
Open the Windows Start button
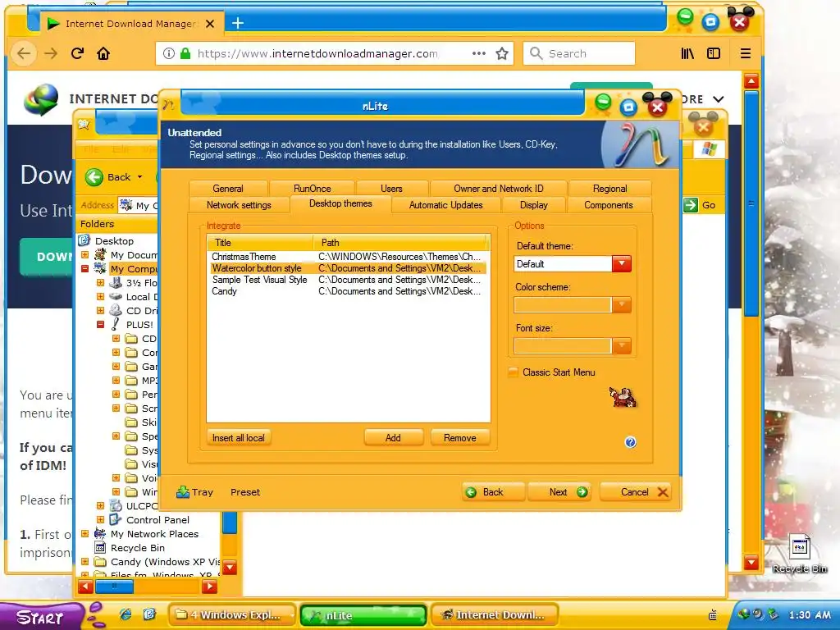coord(42,617)
